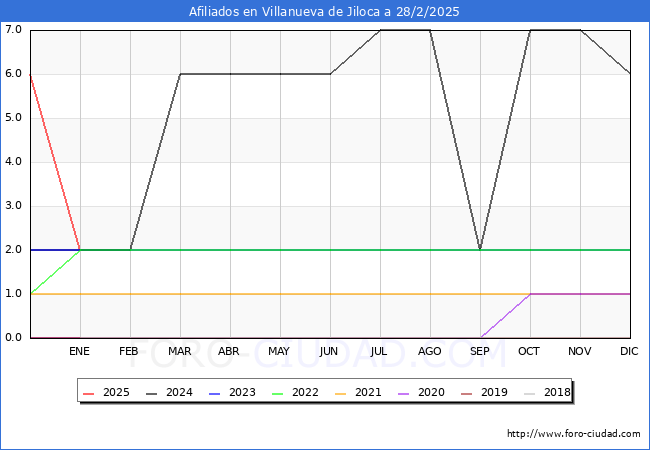Click the MAY month axis label
The width and height of the screenshot is (650, 450).
pyautogui.click(x=279, y=351)
